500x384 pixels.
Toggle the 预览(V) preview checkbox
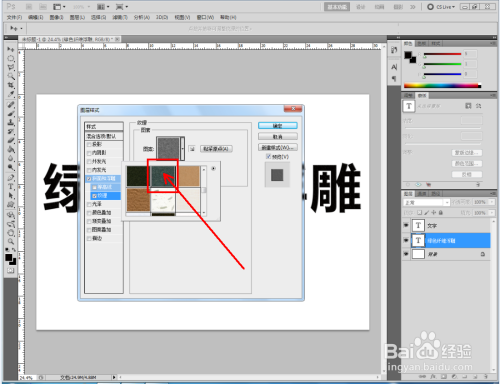point(268,156)
